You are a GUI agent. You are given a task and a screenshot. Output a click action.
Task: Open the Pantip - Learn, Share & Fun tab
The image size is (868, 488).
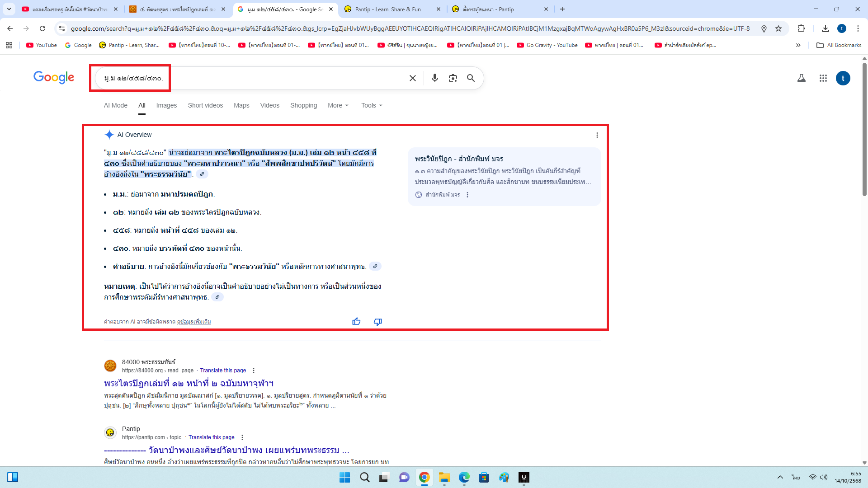coord(388,9)
